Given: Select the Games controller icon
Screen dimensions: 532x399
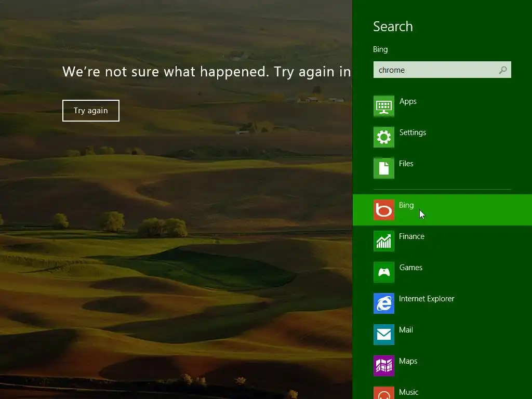Looking at the screenshot, I should tap(384, 272).
